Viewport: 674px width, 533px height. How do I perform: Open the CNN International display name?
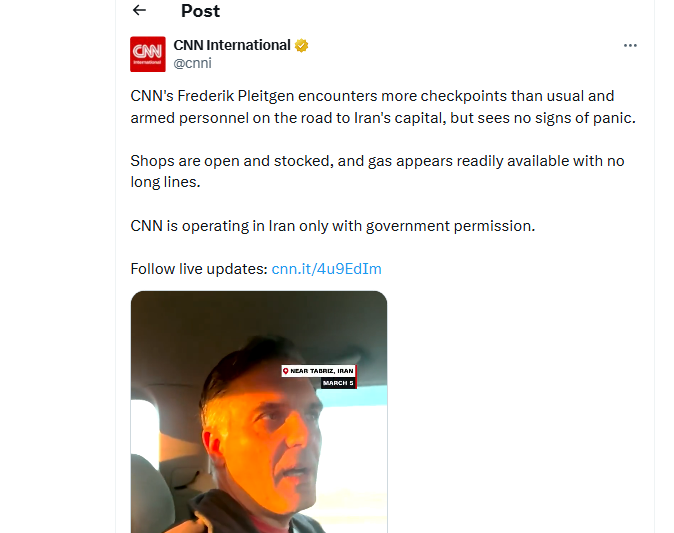(x=232, y=45)
